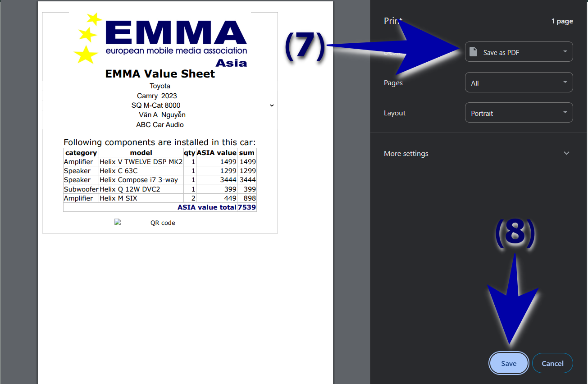Click the broken QR code image icon
Image resolution: width=588 pixels, height=384 pixels.
click(x=118, y=222)
